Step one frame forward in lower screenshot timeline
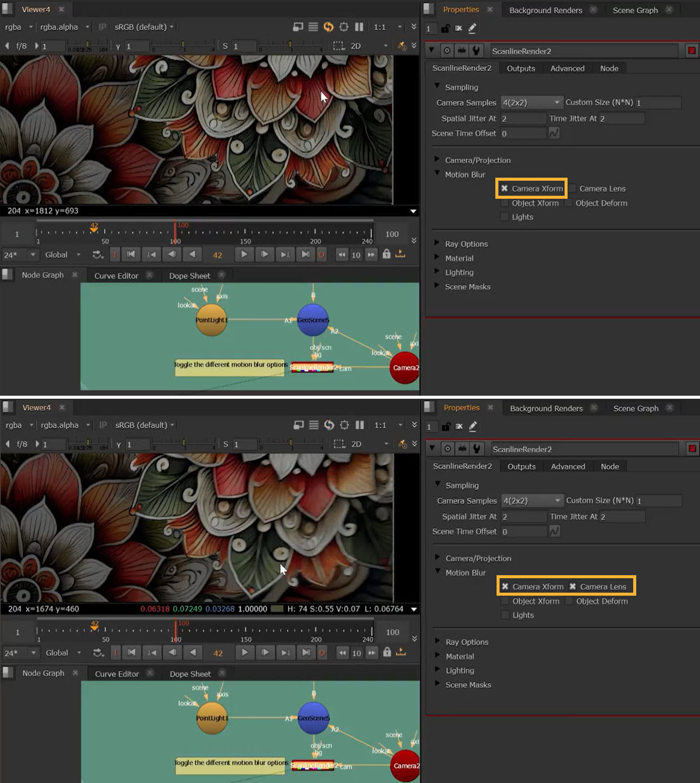This screenshot has width=700, height=783. click(x=265, y=652)
